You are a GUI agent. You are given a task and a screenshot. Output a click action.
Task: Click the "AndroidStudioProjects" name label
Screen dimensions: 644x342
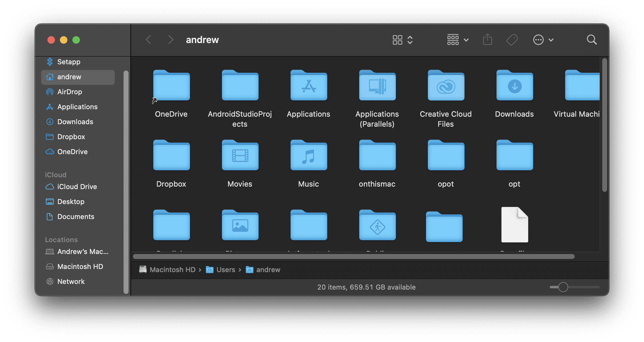click(x=240, y=119)
